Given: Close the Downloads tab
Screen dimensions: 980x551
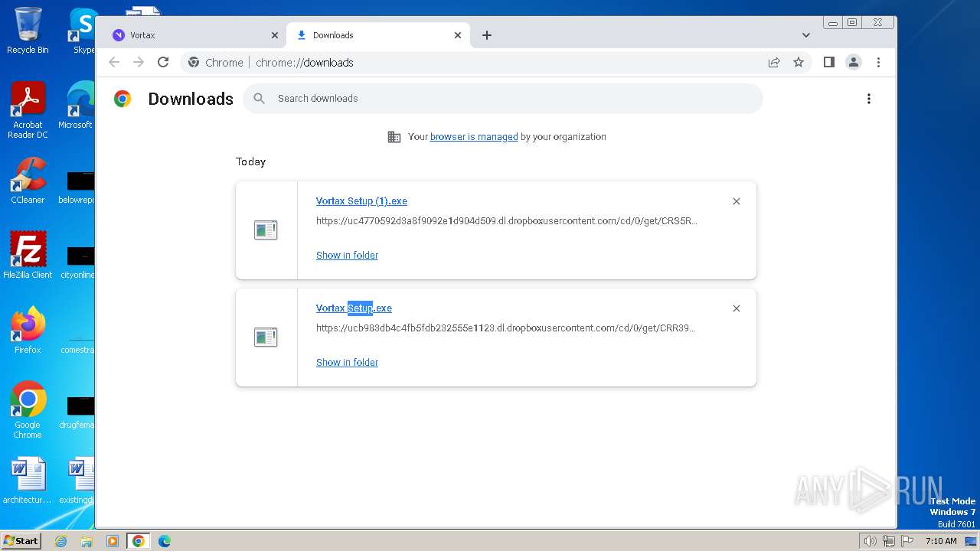Looking at the screenshot, I should coord(458,35).
